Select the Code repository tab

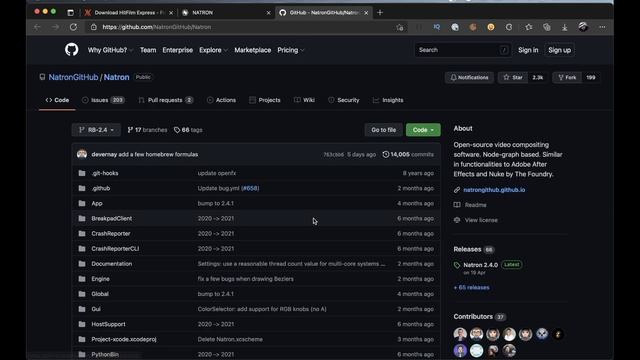pos(57,100)
